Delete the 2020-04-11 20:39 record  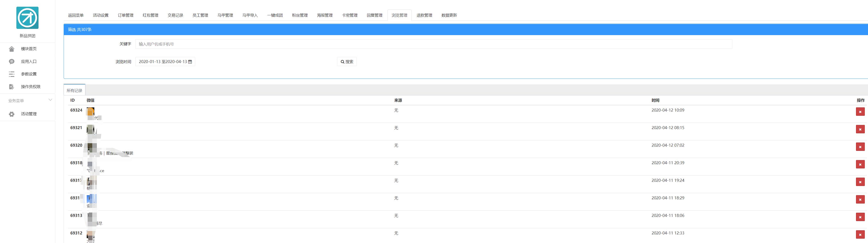click(860, 164)
